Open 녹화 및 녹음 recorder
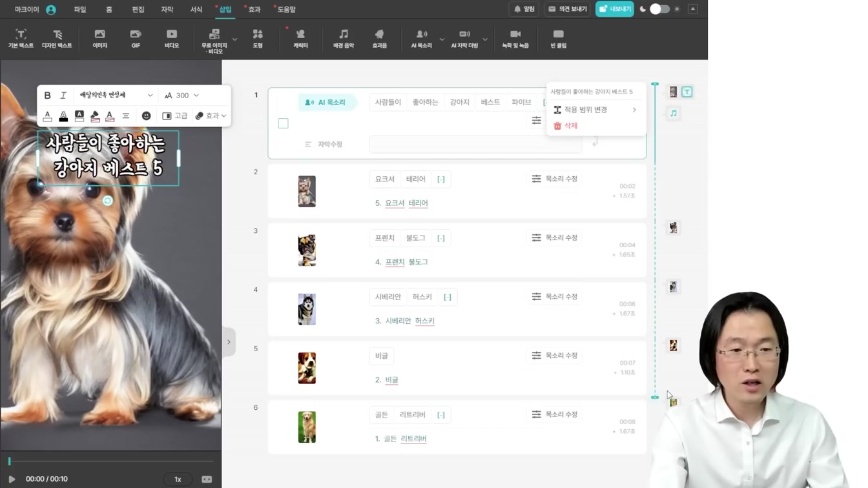Screen dimensions: 868x488 click(x=515, y=38)
